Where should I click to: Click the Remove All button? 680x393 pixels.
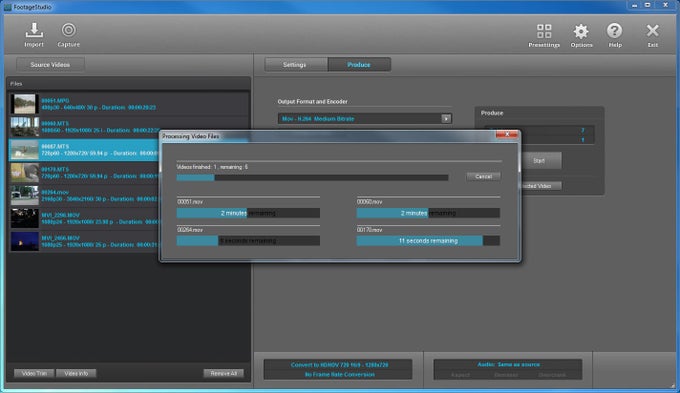click(224, 373)
